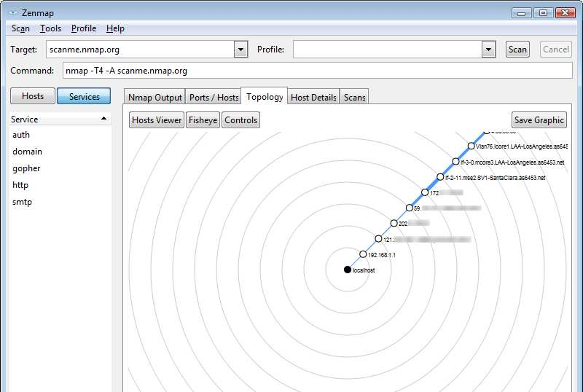This screenshot has height=392, width=583.
Task: Click the Vlan76.icore1 LosAngeles node circle
Action: tap(471, 146)
